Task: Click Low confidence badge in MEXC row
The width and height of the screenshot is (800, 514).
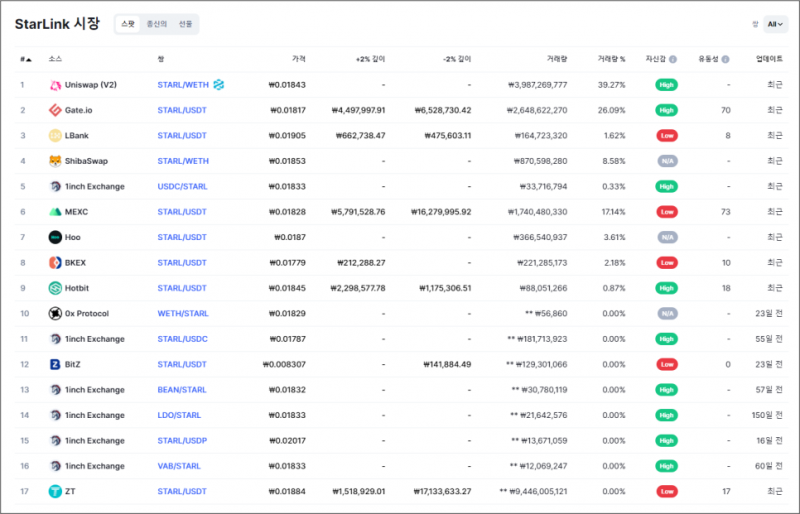Action: 667,212
